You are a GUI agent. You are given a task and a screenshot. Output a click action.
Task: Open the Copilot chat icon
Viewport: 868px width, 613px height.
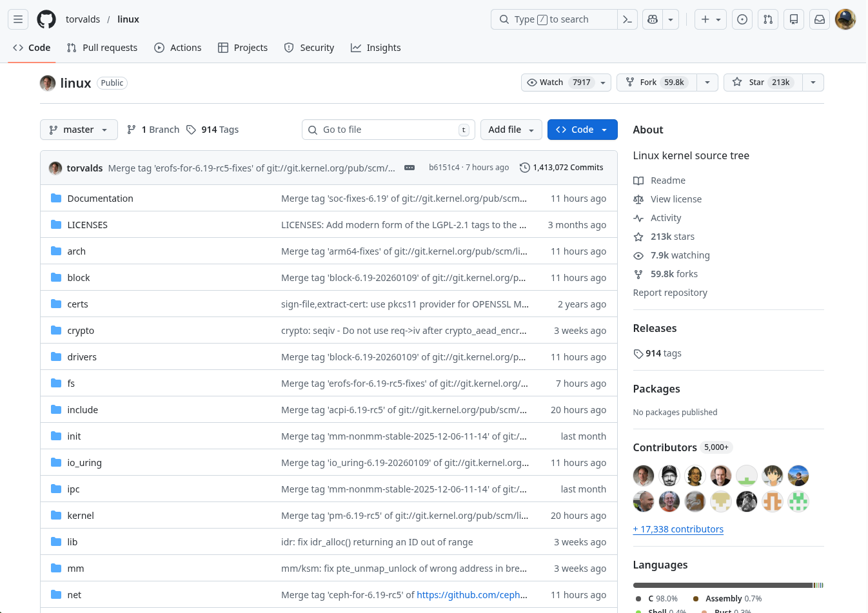pos(653,19)
